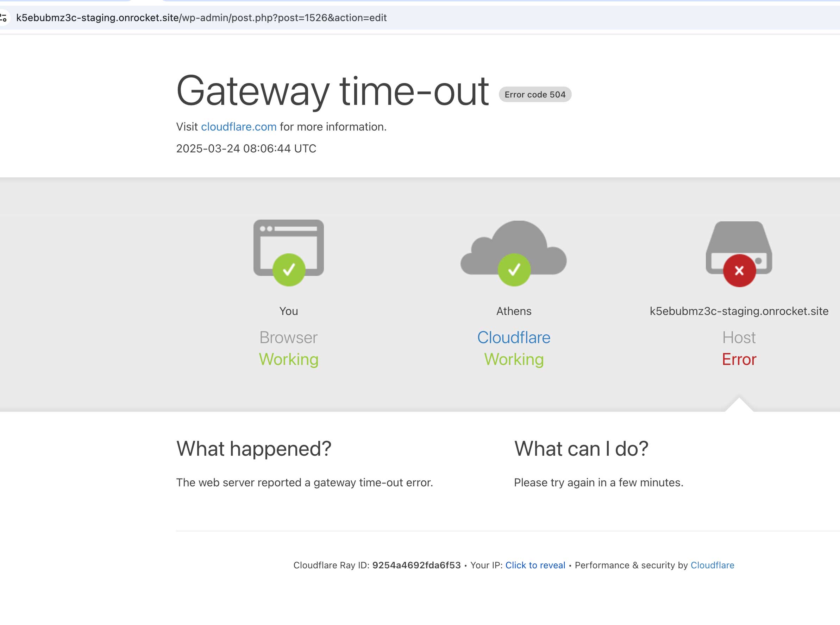Click the cloud icon above Athens
This screenshot has width=840, height=625.
(513, 248)
